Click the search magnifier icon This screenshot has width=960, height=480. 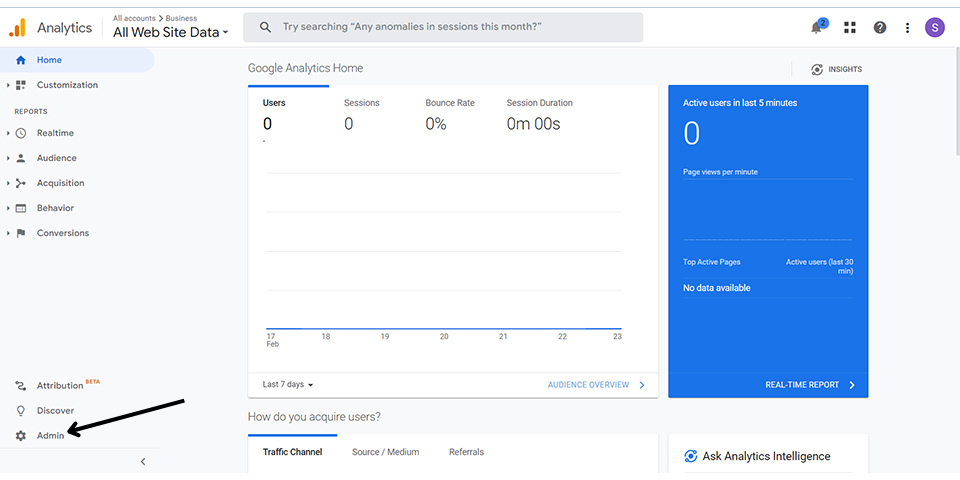(265, 28)
